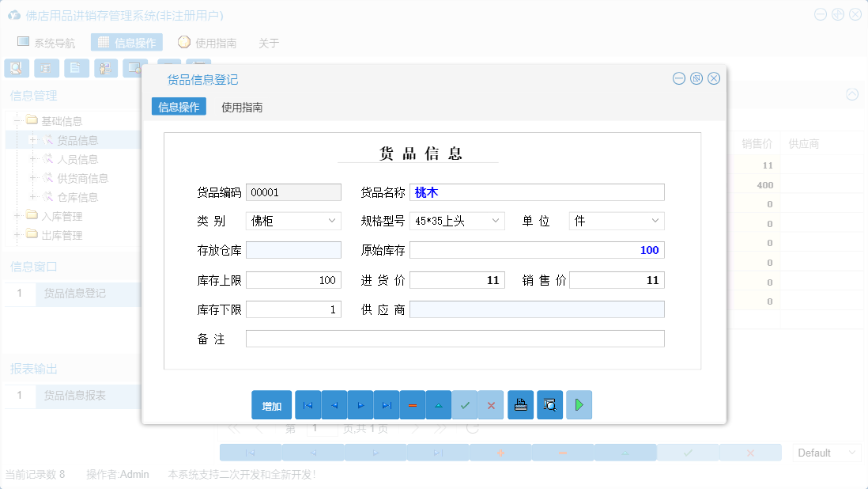
Task: Cancel edits with the red X icon
Action: pos(491,404)
